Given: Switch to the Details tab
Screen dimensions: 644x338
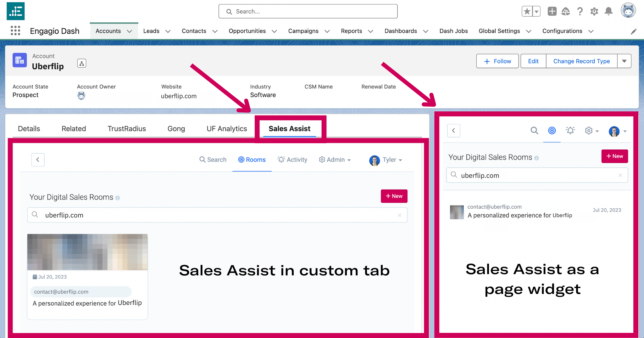Looking at the screenshot, I should 29,129.
